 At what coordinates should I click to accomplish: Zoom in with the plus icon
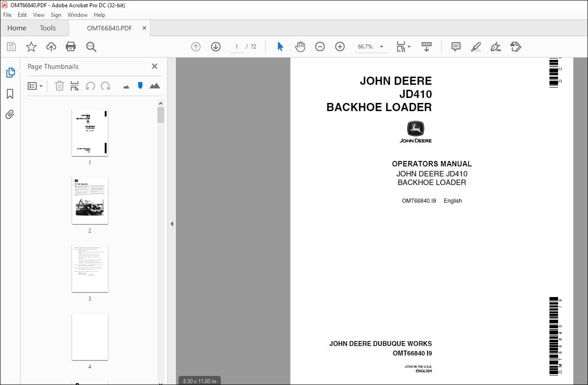(x=340, y=47)
